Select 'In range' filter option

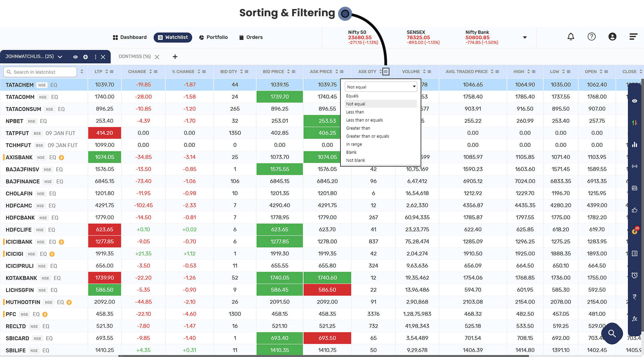[381, 144]
